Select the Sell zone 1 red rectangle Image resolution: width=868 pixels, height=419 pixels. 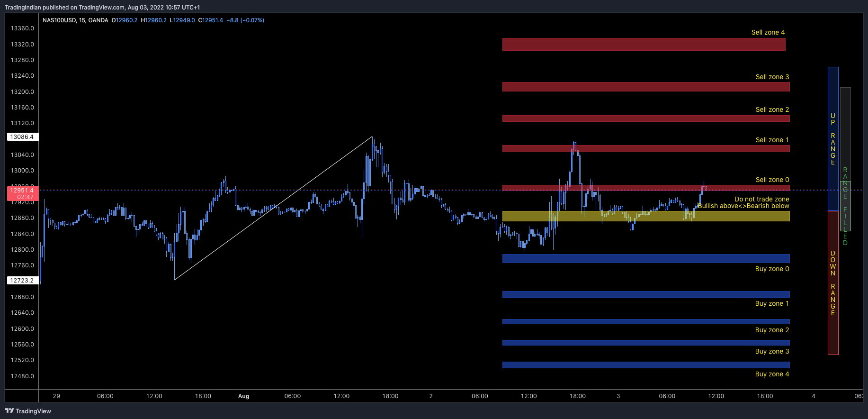(x=646, y=148)
